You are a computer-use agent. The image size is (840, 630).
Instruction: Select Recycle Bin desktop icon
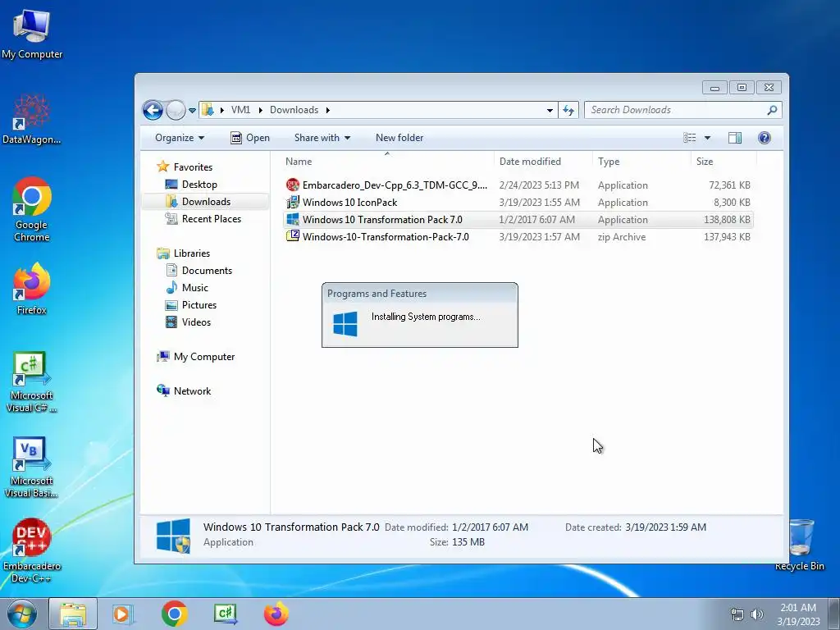point(800,545)
